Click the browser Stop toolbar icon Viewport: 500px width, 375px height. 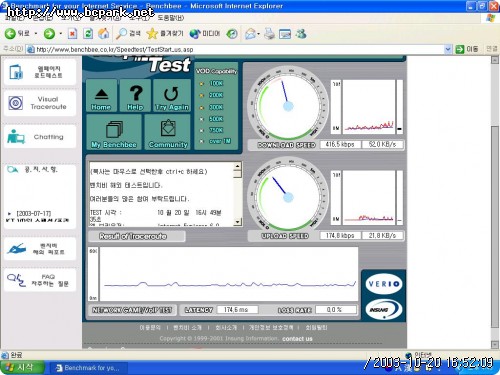pos(72,33)
